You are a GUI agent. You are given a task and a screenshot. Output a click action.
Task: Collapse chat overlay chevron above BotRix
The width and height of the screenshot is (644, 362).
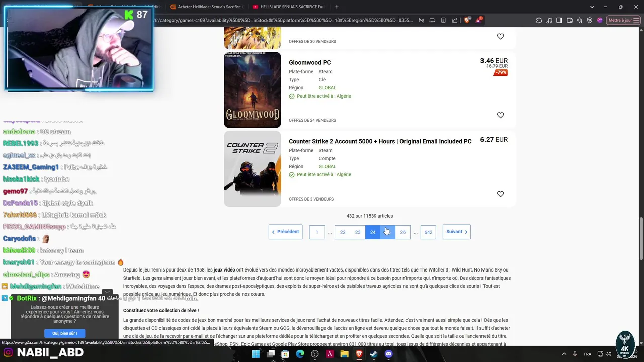pyautogui.click(x=107, y=292)
